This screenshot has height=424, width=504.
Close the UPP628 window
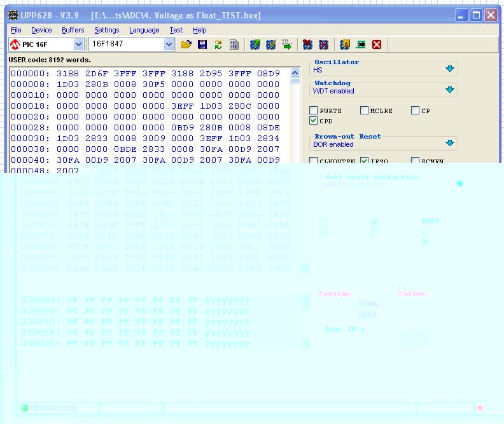[x=491, y=15]
